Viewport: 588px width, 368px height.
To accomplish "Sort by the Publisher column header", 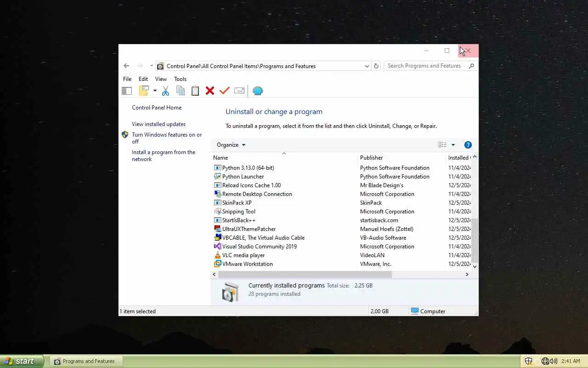I will pos(401,158).
